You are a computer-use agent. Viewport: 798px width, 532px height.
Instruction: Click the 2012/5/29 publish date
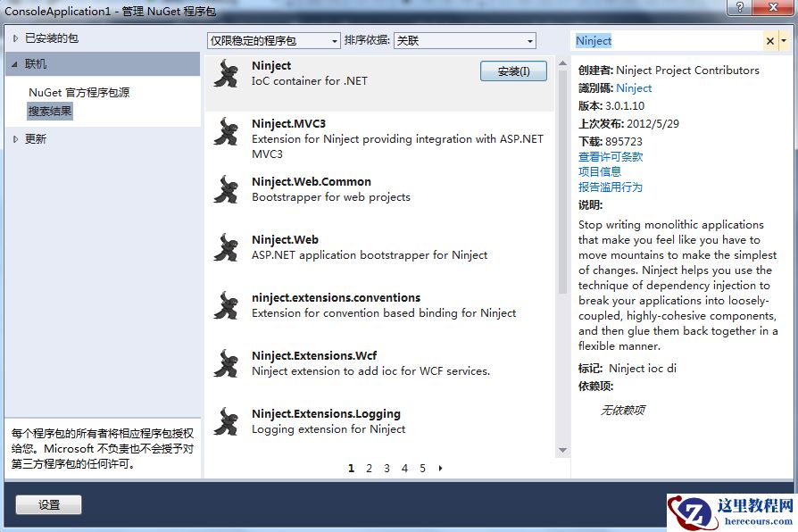(x=653, y=124)
